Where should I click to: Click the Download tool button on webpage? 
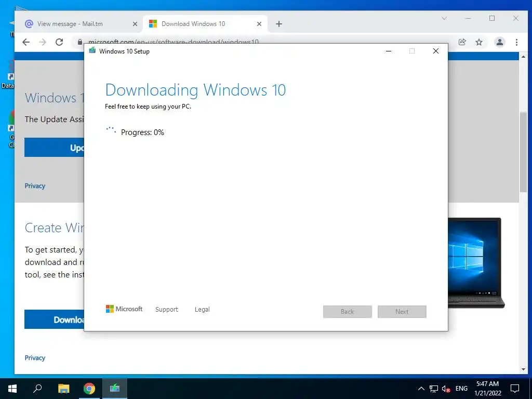tap(54, 320)
